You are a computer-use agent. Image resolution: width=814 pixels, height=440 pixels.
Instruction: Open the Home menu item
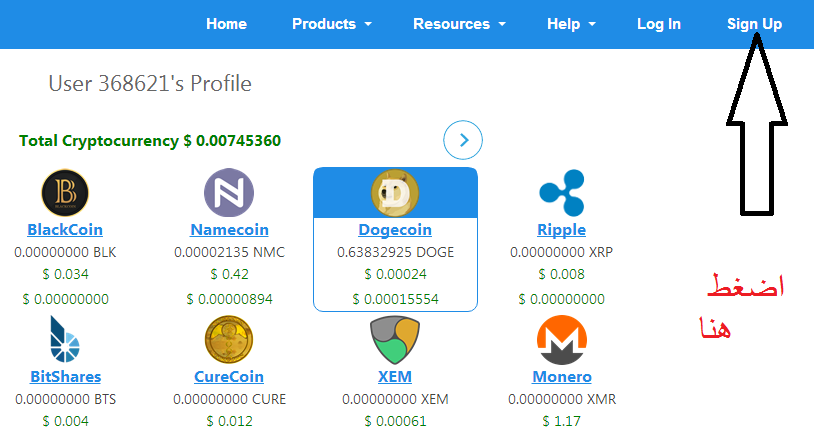(x=226, y=24)
